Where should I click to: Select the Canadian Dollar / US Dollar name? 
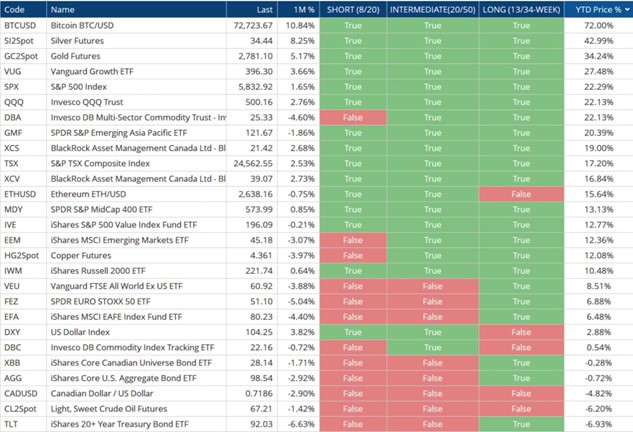(136, 394)
